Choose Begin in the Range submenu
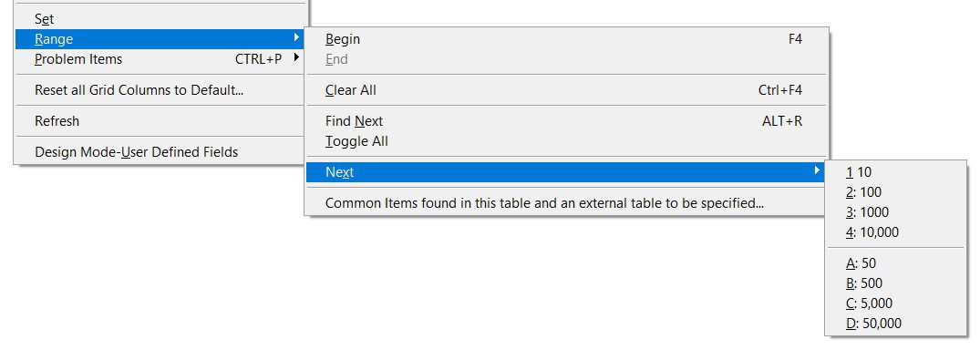Viewport: 980px width, 350px height. pyautogui.click(x=566, y=39)
